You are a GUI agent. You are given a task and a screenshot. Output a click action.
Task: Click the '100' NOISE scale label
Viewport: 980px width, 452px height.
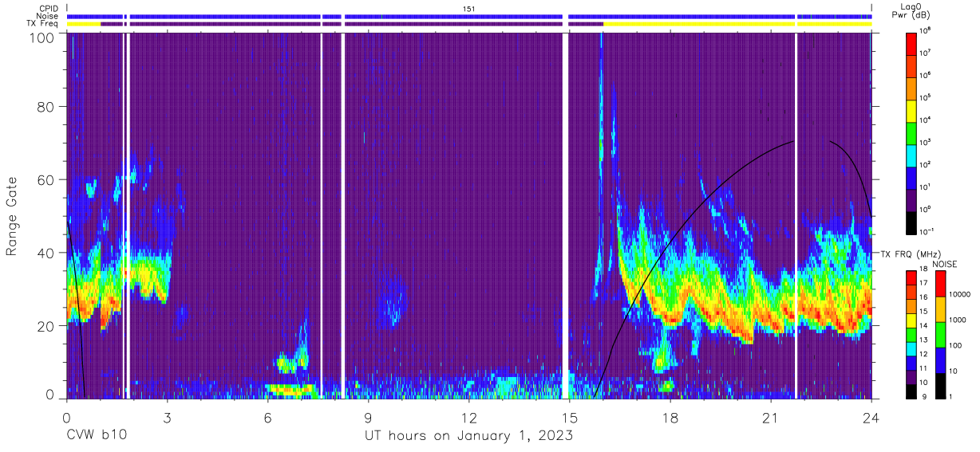tap(955, 345)
